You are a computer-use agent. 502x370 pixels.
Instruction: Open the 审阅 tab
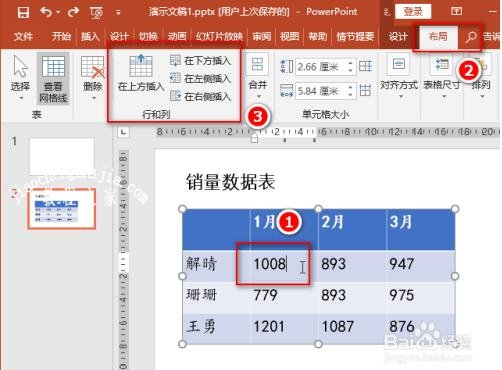pos(261,36)
